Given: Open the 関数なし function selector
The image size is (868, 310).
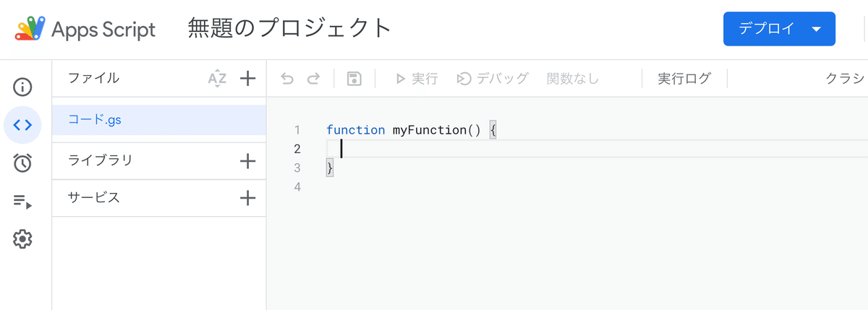Looking at the screenshot, I should click(x=573, y=78).
